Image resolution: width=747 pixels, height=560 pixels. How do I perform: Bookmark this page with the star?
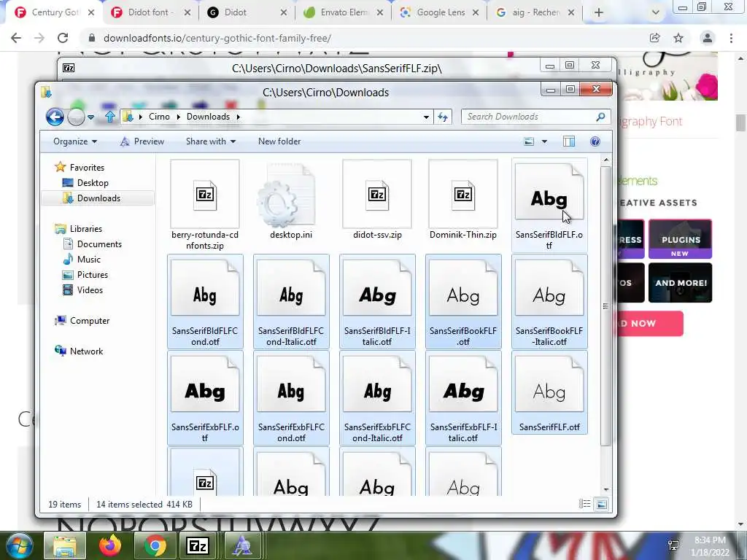(678, 38)
